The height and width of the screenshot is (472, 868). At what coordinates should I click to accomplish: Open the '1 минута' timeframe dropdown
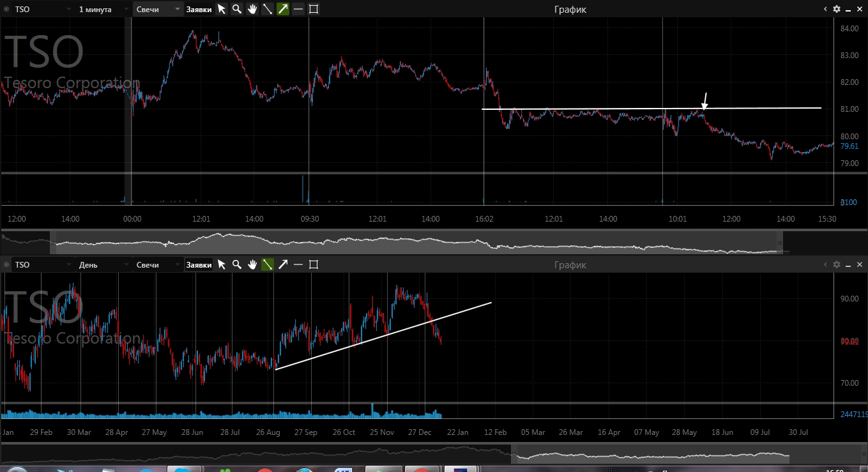[102, 9]
